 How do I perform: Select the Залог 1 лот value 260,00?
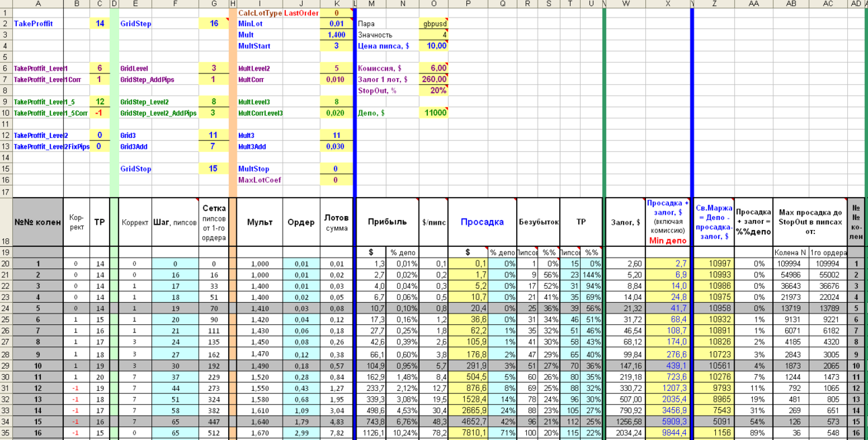pos(434,79)
